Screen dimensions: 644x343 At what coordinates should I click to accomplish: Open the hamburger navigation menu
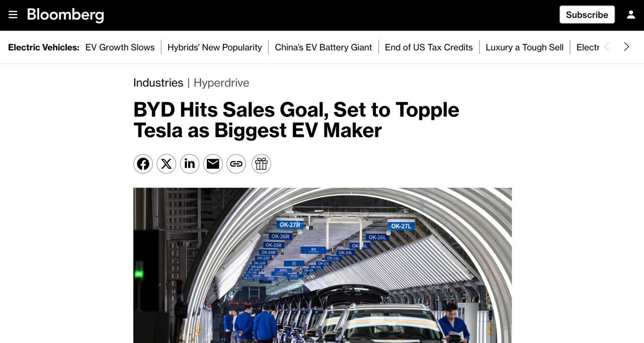[13, 15]
